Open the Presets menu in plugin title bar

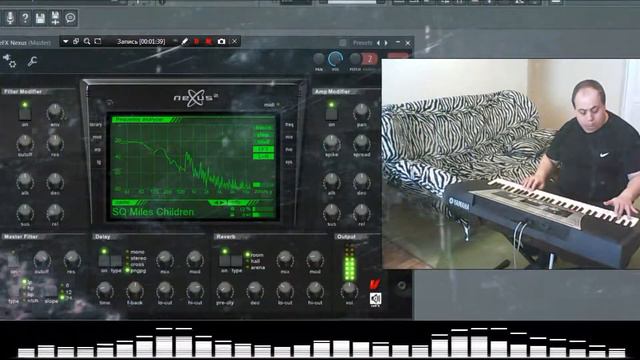[x=362, y=42]
